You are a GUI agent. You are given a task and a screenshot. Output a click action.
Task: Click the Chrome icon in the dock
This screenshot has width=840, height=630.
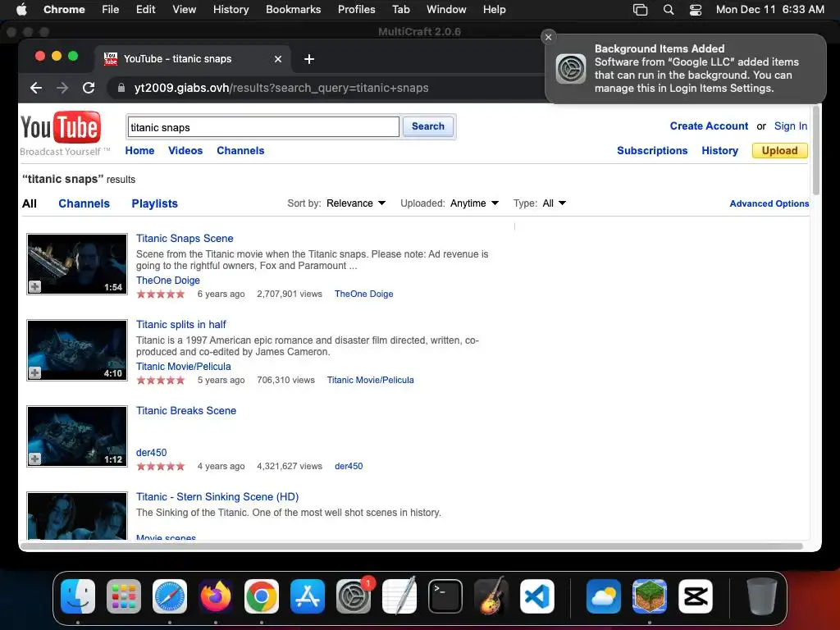tap(262, 596)
